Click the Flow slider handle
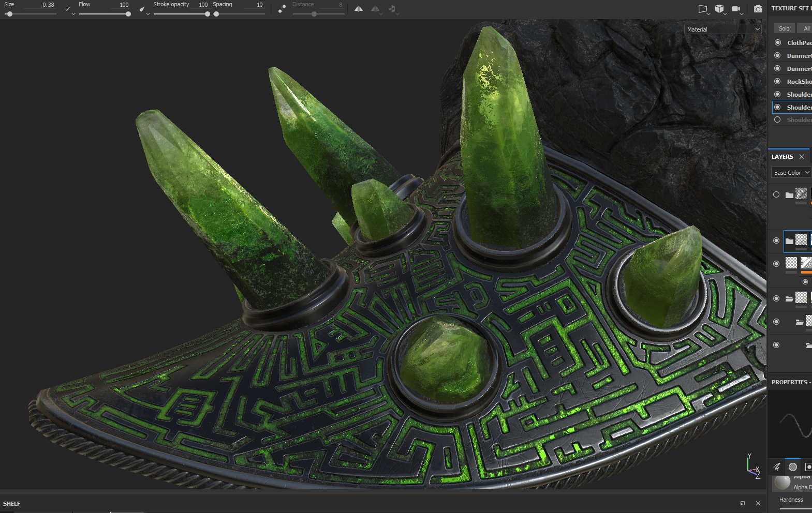 tap(128, 14)
